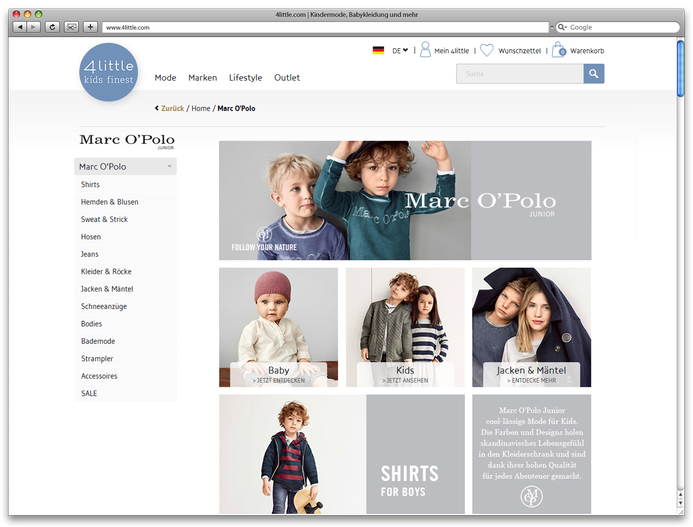Image resolution: width=693 pixels, height=527 pixels.
Task: Open the Wunschzettel link
Action: coord(519,51)
